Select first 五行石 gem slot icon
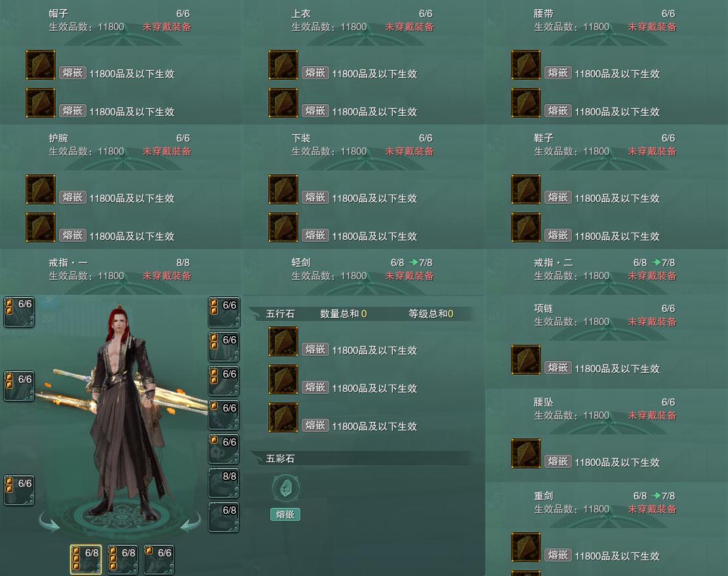This screenshot has width=728, height=576. point(283,341)
